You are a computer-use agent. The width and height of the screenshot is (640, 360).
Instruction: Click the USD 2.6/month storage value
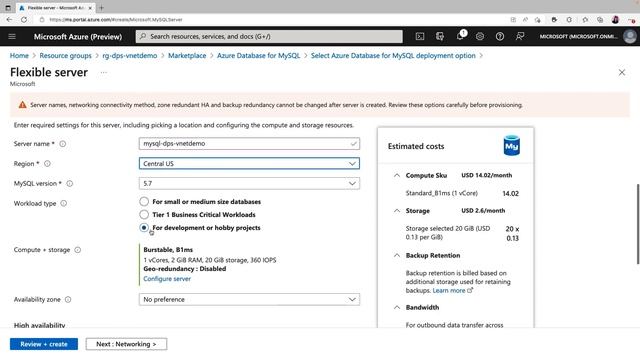point(483,211)
